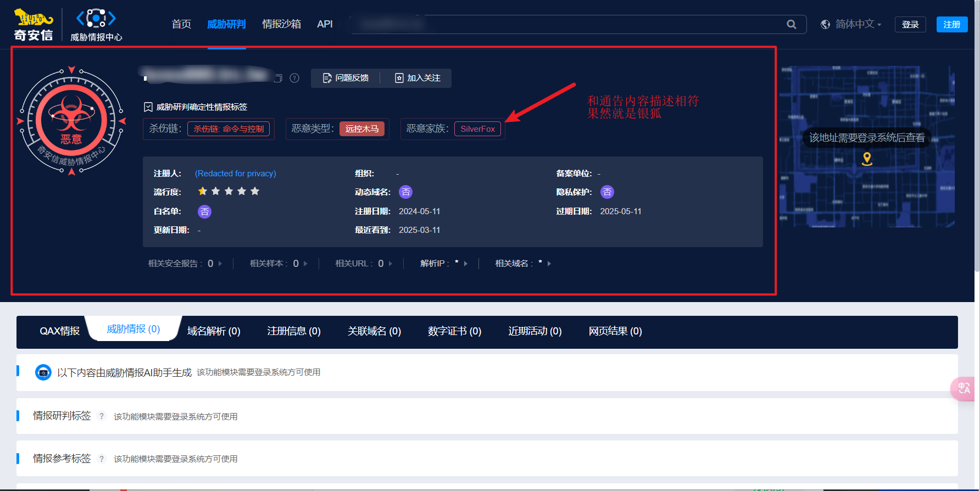Image resolution: width=980 pixels, height=491 pixels.
Task: Click expiry date 2025-05-11
Action: tap(621, 211)
